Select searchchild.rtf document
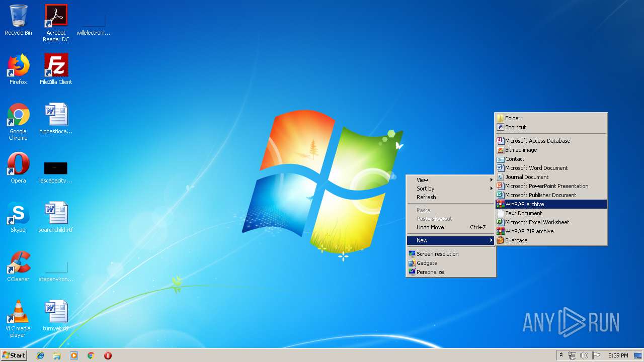 coord(56,217)
